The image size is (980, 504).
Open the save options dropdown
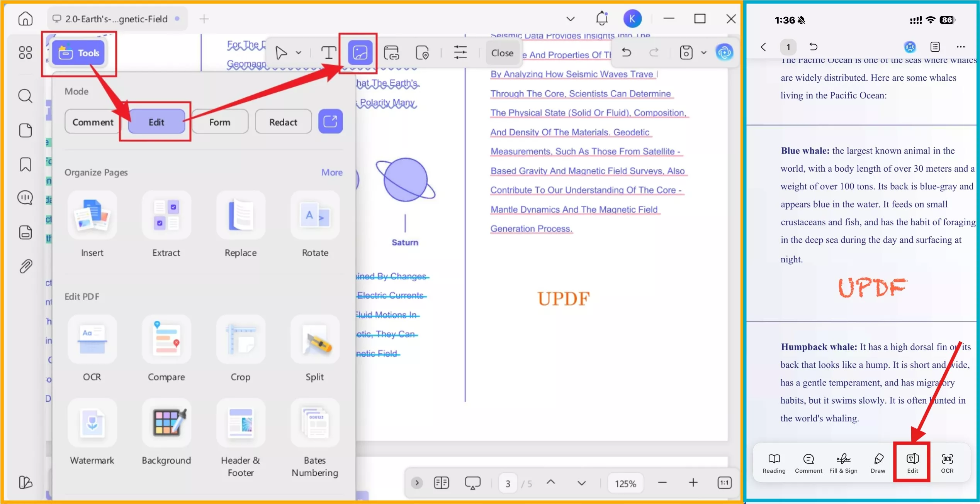(703, 53)
